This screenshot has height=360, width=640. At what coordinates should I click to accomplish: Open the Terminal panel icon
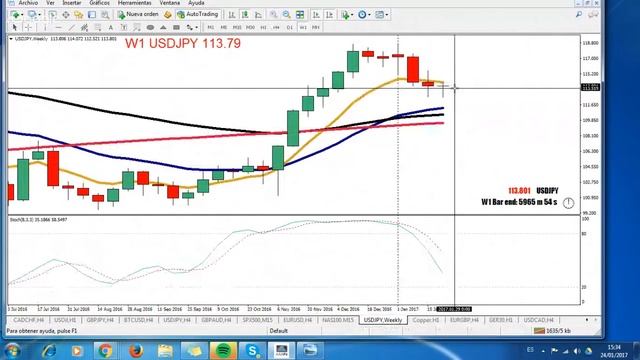(92, 15)
